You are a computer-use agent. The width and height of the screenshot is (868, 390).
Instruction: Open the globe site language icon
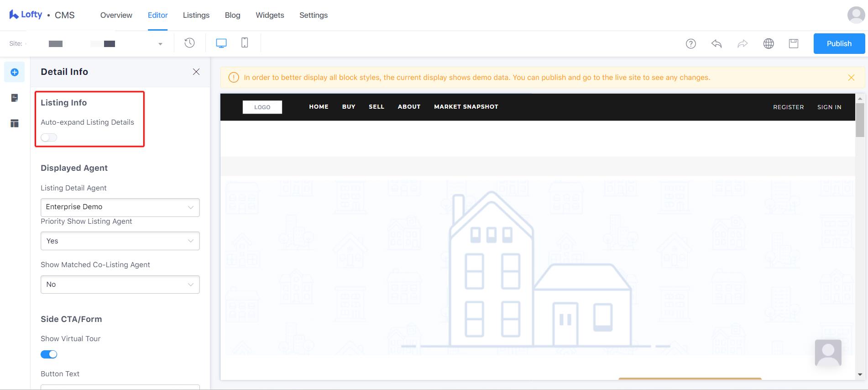(x=769, y=43)
